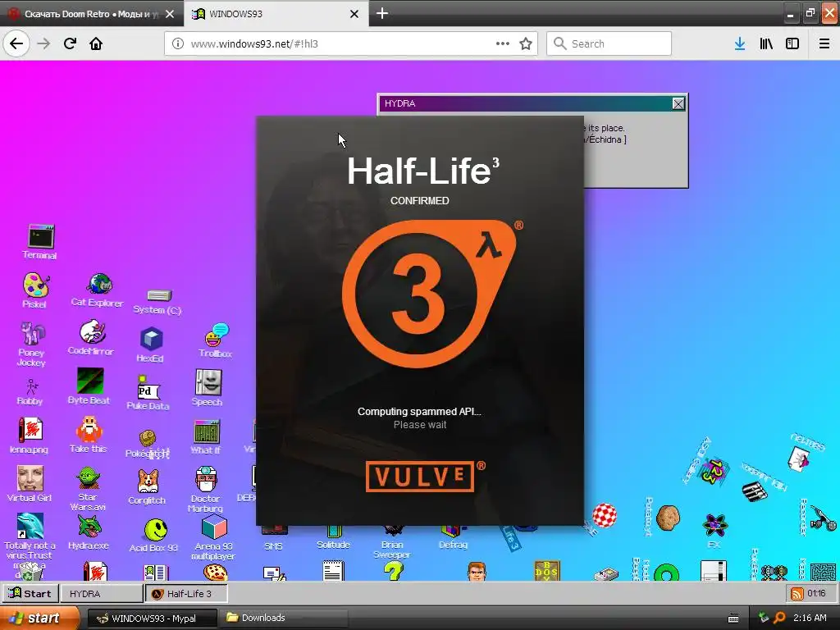
Task: Select WINDOWS93 - Mypal in XP taskbar
Action: [153, 619]
